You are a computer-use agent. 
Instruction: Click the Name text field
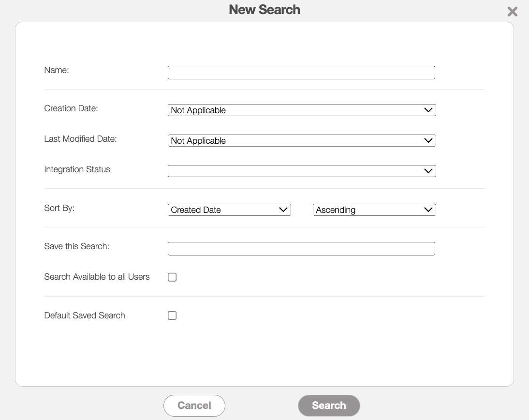[301, 73]
